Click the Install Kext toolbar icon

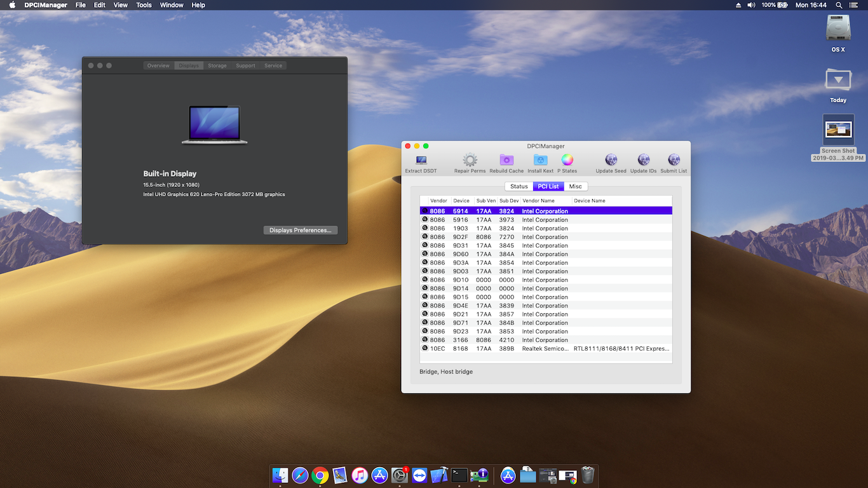pos(540,159)
